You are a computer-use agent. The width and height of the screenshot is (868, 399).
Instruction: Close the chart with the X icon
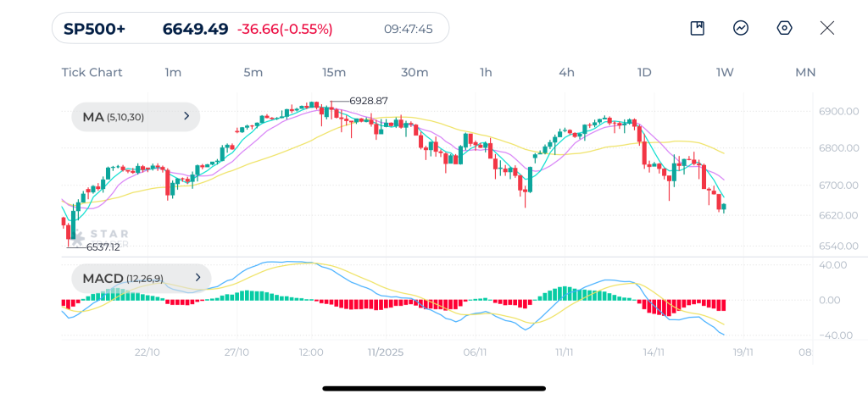(x=827, y=28)
